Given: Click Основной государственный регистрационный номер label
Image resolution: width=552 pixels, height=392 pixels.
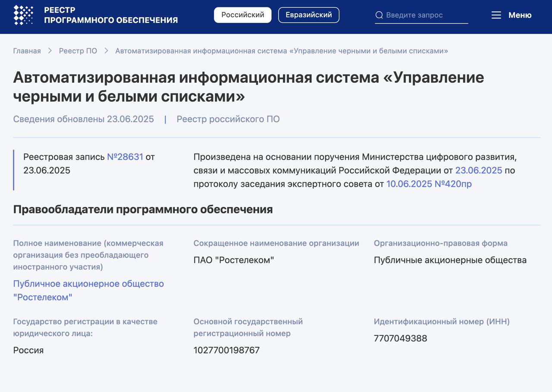Looking at the screenshot, I should click(x=248, y=327).
